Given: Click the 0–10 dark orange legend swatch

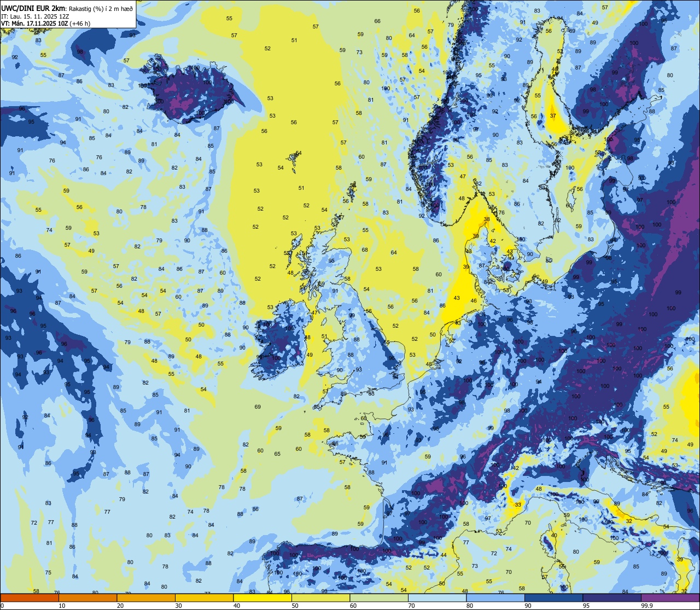Looking at the screenshot, I should [30, 597].
